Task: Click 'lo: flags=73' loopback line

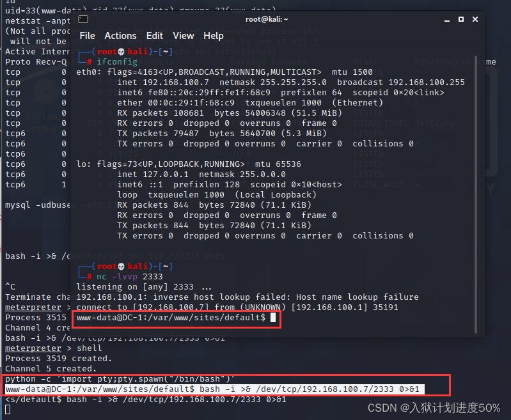Action: (189, 164)
